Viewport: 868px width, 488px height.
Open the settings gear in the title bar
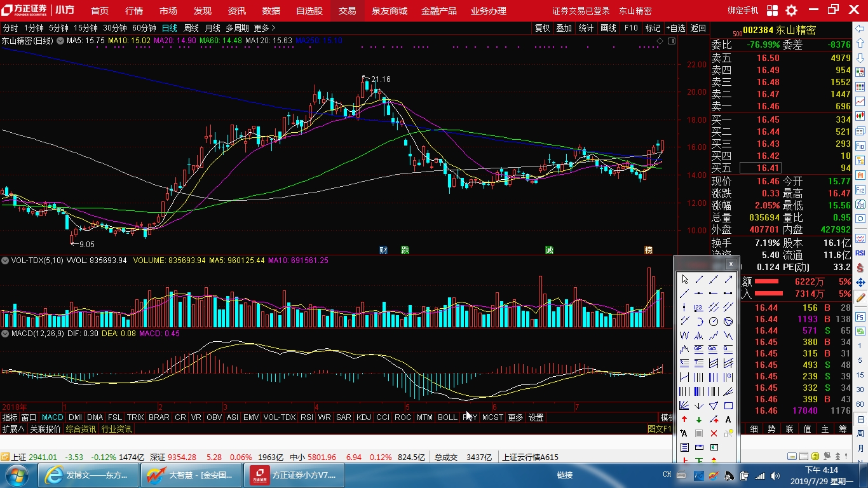coord(791,10)
